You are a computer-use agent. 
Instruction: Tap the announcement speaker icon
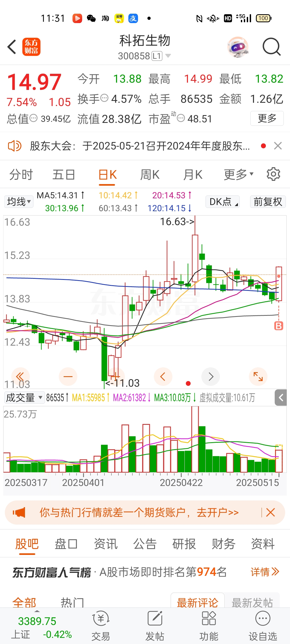[x=15, y=146]
